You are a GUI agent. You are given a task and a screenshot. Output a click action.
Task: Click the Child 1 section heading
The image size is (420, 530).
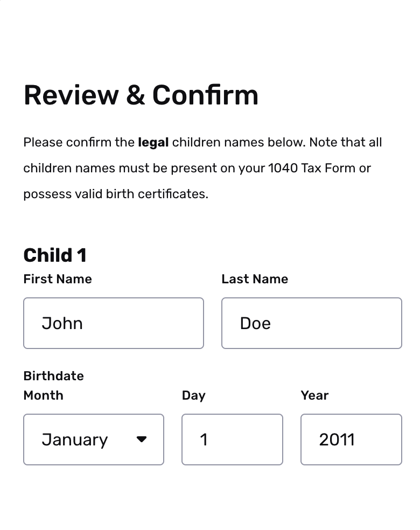pos(55,255)
